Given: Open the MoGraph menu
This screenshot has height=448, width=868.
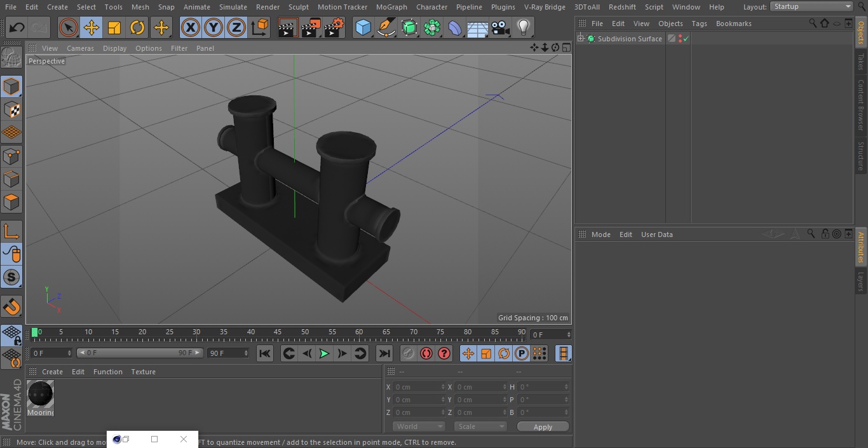Looking at the screenshot, I should coord(391,7).
